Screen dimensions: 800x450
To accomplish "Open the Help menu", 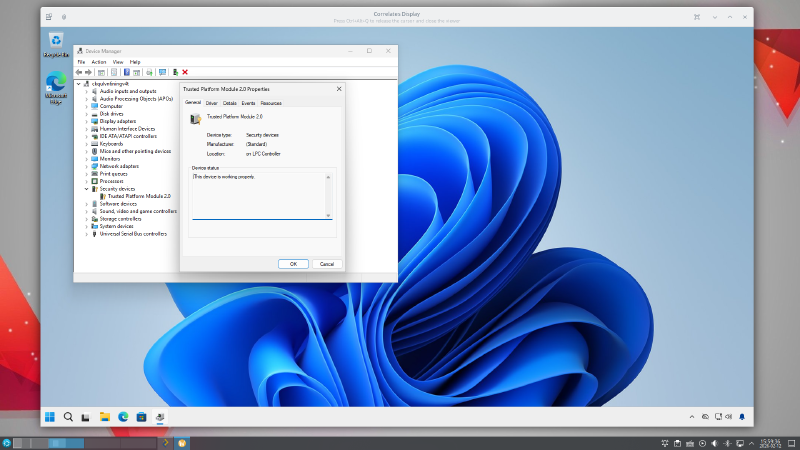I will click(x=135, y=62).
